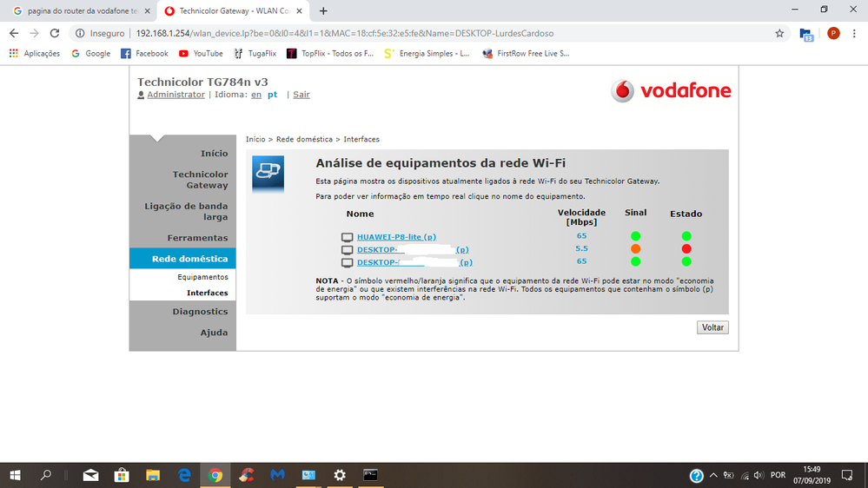Click the volume speaker tray icon
The image size is (868, 488).
point(759,475)
